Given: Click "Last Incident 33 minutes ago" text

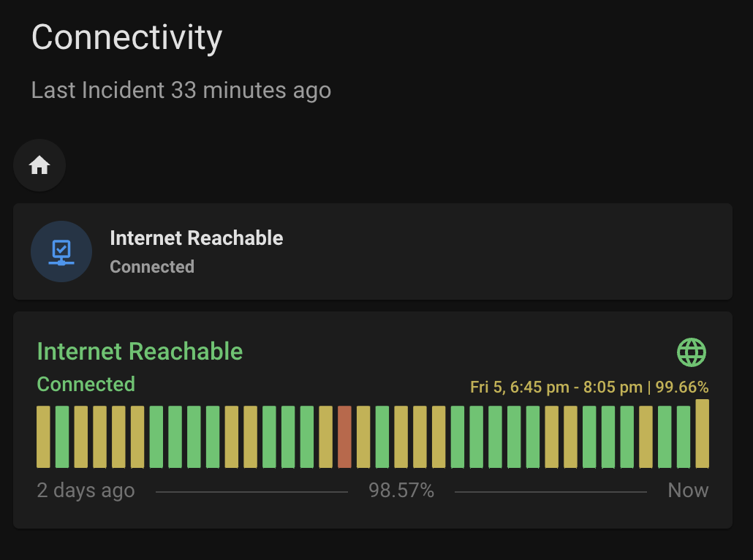Looking at the screenshot, I should coord(181,91).
